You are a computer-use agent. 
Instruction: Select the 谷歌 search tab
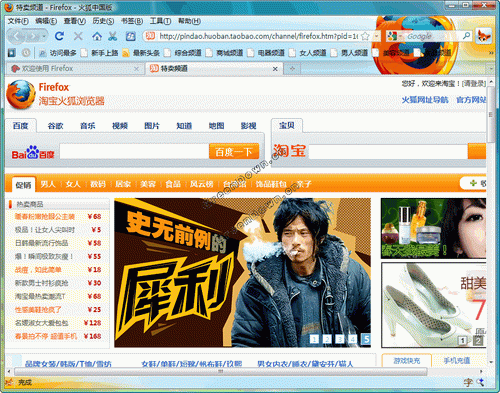click(55, 126)
